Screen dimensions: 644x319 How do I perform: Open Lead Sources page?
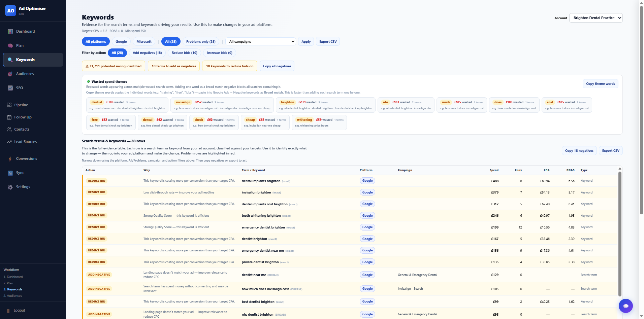click(33, 142)
